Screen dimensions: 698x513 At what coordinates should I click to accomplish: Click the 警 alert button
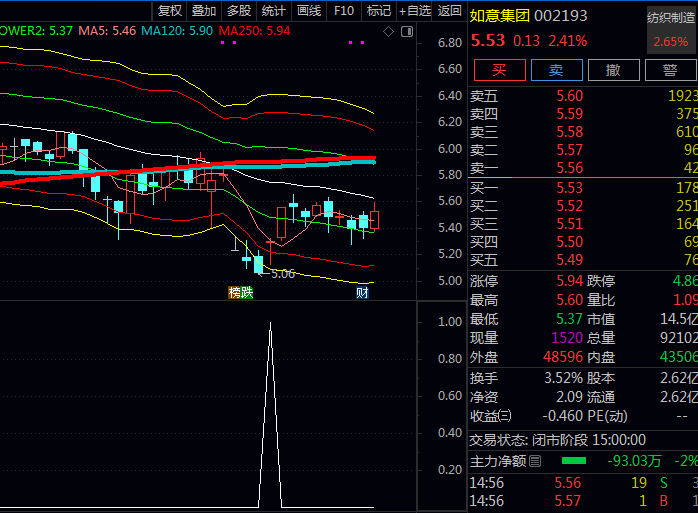pos(670,70)
